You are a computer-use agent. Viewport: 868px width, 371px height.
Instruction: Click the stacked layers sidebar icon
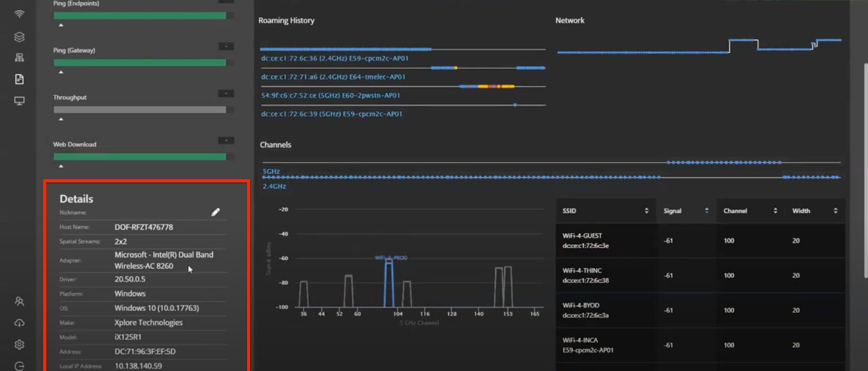click(x=20, y=37)
